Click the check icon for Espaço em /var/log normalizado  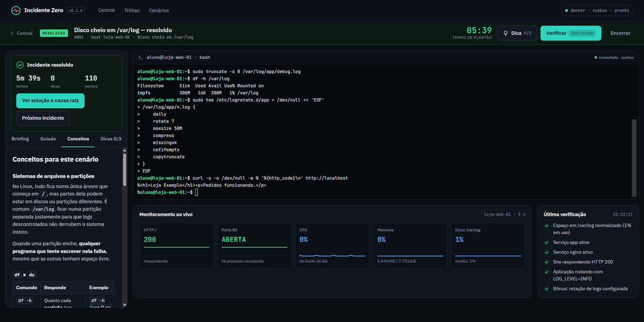click(547, 226)
